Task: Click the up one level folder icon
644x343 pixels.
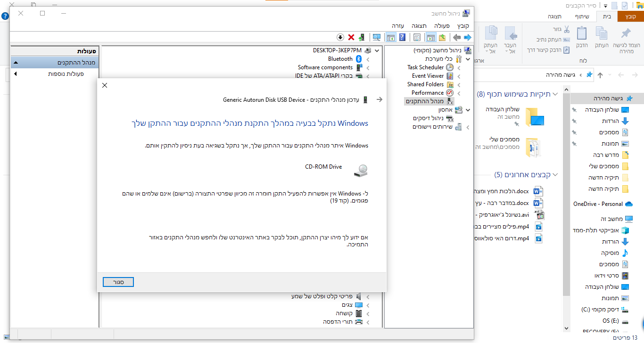Action: click(442, 37)
